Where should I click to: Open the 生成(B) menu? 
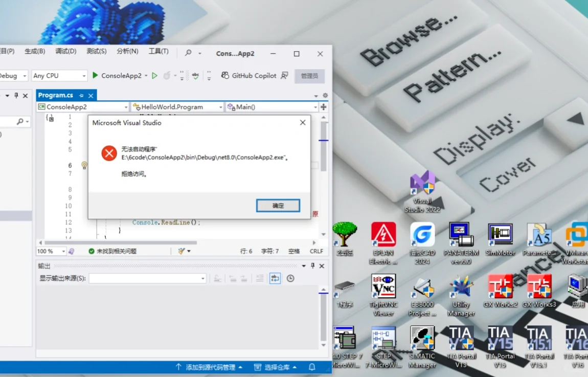(x=35, y=51)
